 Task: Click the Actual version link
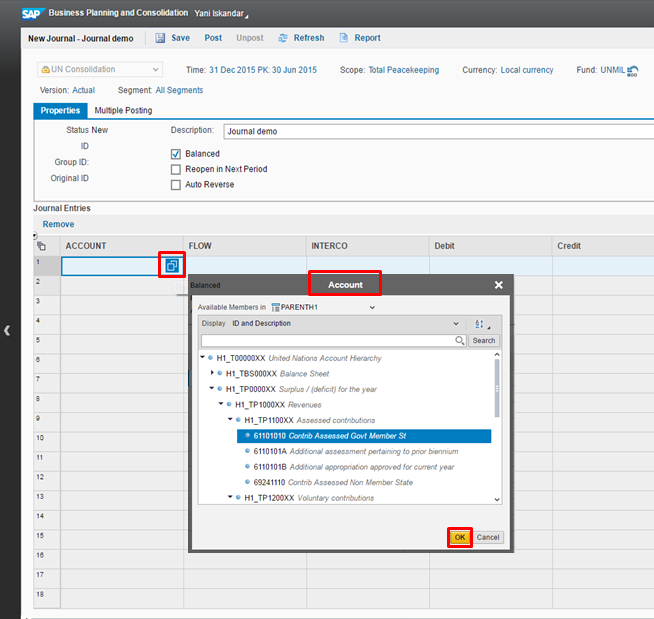[83, 90]
